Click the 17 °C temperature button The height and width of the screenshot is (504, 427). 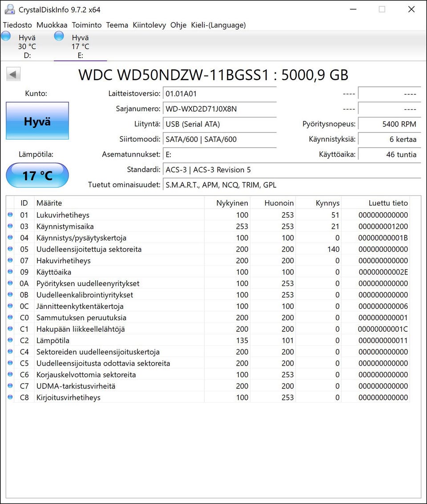tap(37, 175)
